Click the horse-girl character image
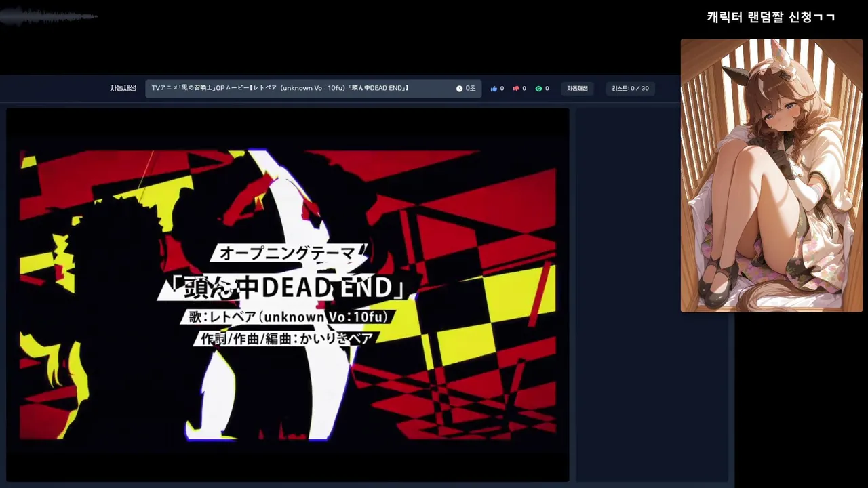The image size is (868, 488). 772,176
